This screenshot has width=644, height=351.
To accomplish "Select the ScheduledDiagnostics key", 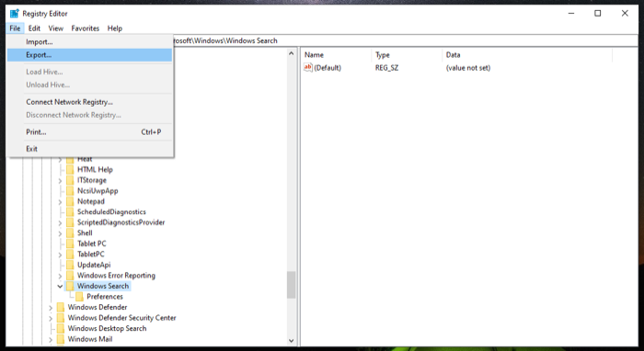I will (111, 212).
